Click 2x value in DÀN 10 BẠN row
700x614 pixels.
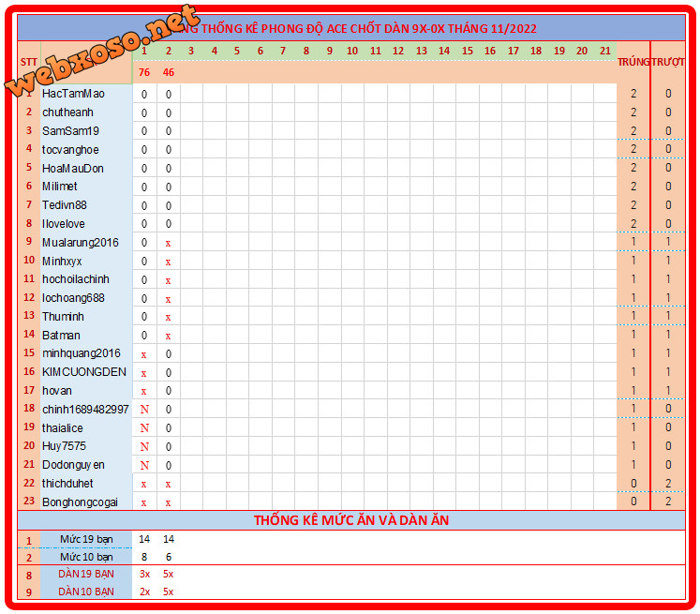(144, 592)
